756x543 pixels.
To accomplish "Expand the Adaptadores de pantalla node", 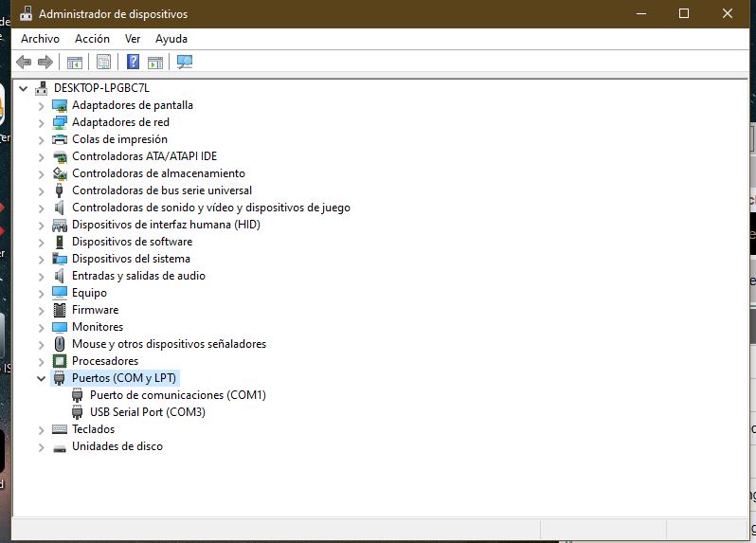I will (41, 106).
